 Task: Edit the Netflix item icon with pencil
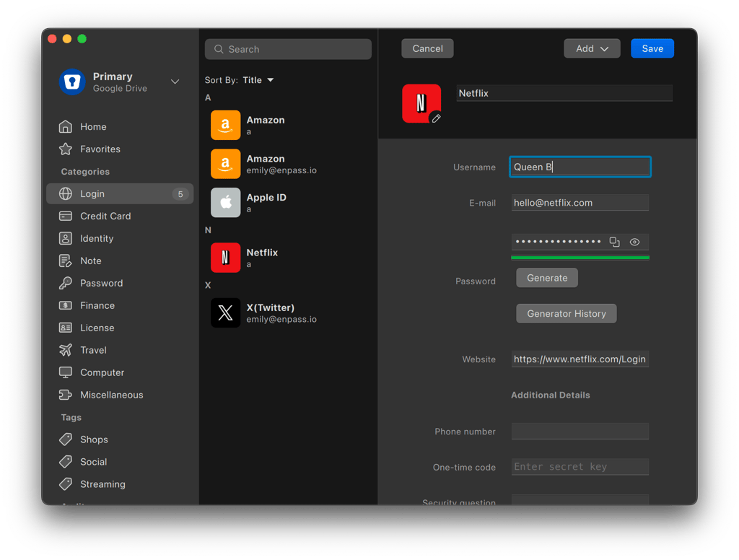click(437, 118)
